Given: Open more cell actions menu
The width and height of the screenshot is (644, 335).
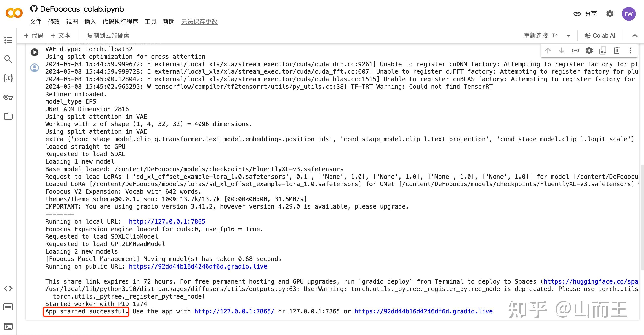Looking at the screenshot, I should tap(630, 51).
